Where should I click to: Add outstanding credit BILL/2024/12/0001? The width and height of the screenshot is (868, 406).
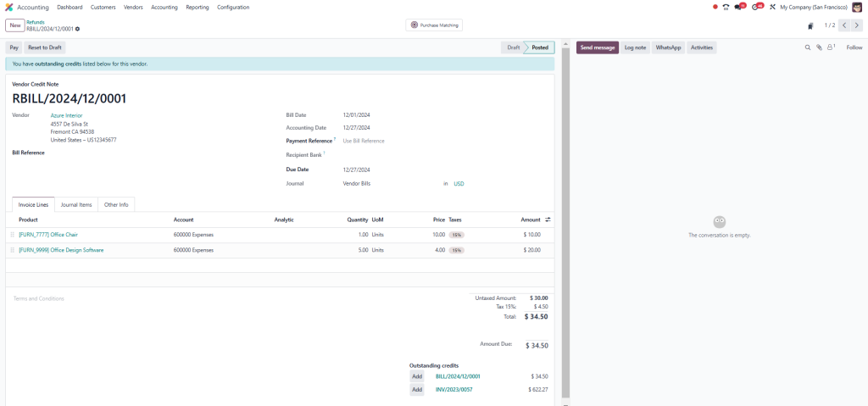point(417,376)
